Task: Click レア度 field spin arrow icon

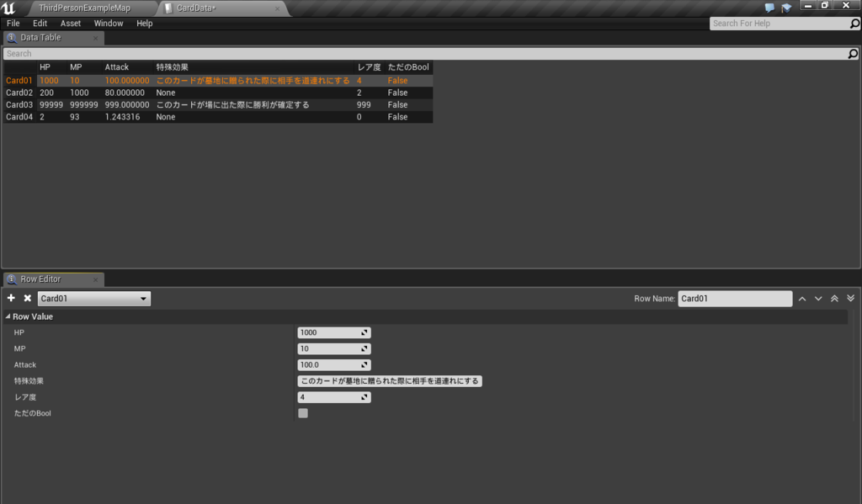Action: coord(364,397)
